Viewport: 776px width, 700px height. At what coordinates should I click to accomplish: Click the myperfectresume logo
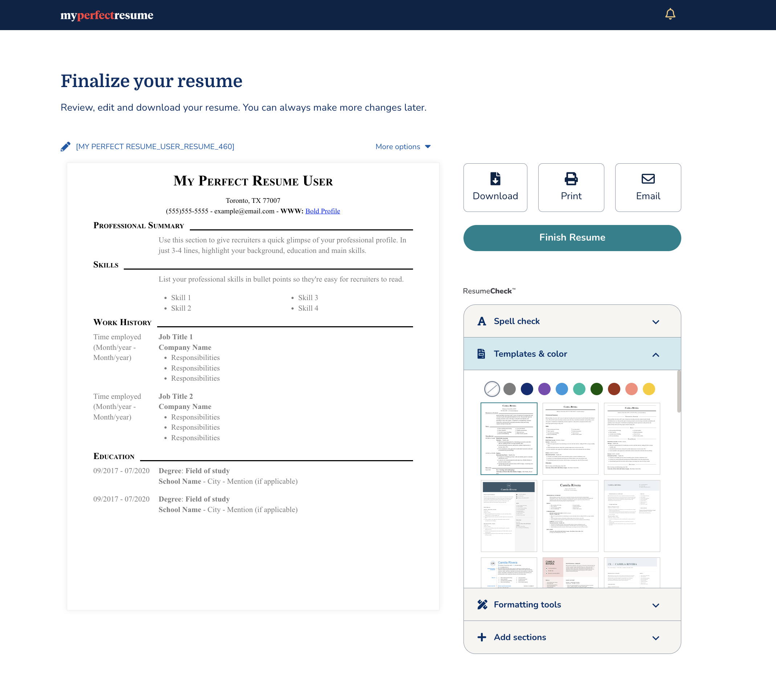[107, 15]
